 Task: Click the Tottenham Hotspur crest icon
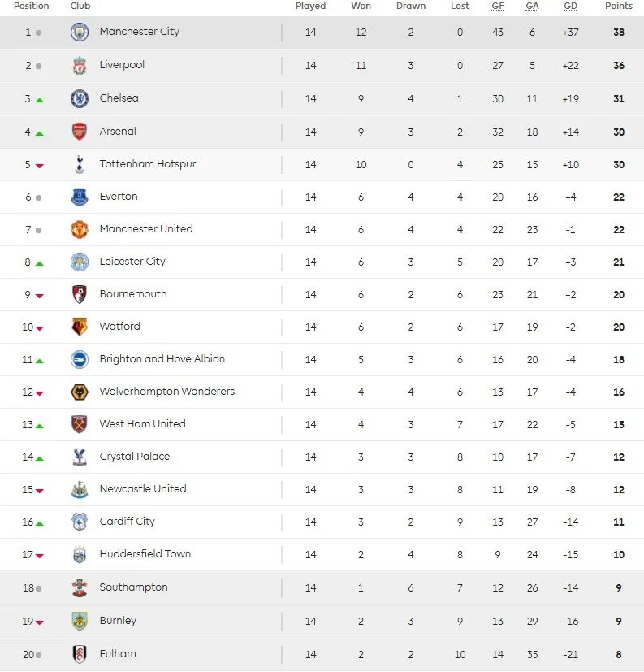point(79,164)
